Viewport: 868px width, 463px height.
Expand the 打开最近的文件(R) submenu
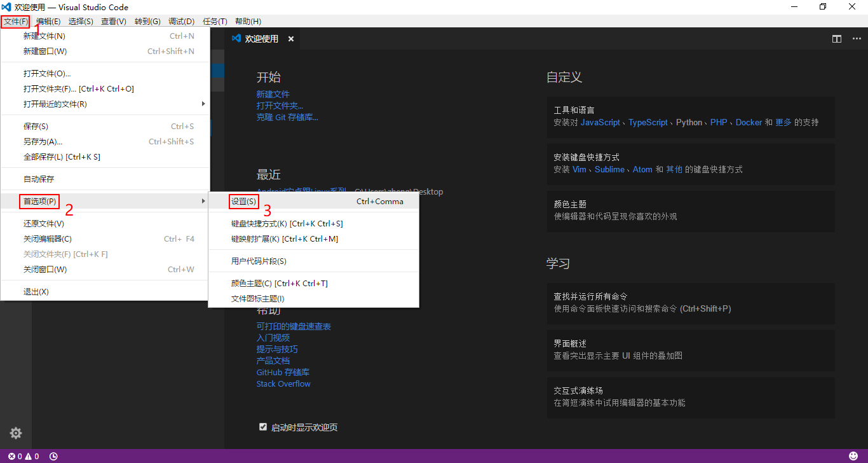tap(105, 104)
